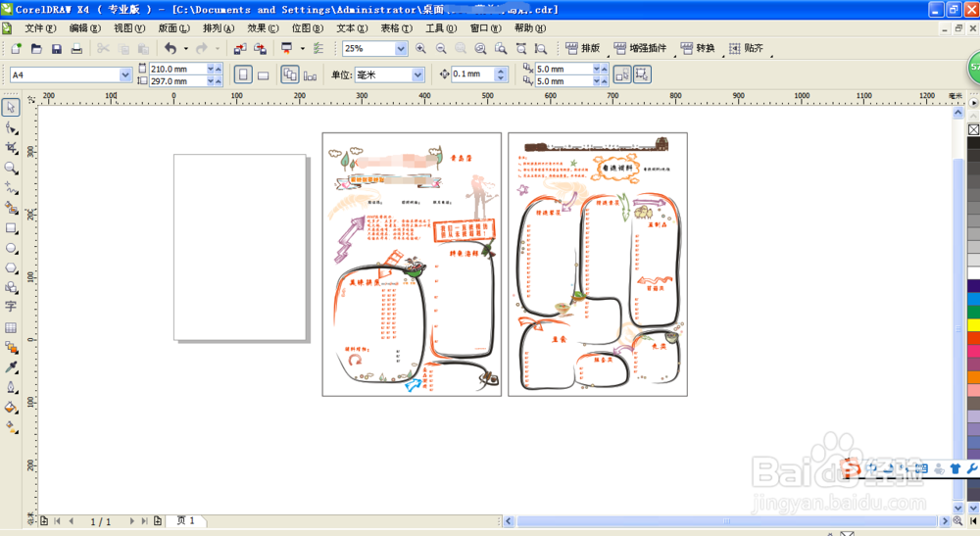Open the page height 297.0 mm dropdown arrow

211,81
